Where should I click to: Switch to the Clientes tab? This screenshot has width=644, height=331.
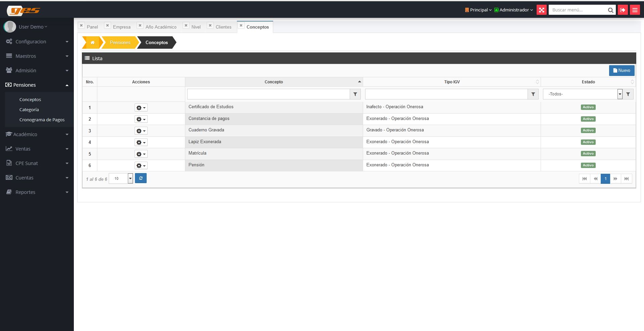[224, 27]
